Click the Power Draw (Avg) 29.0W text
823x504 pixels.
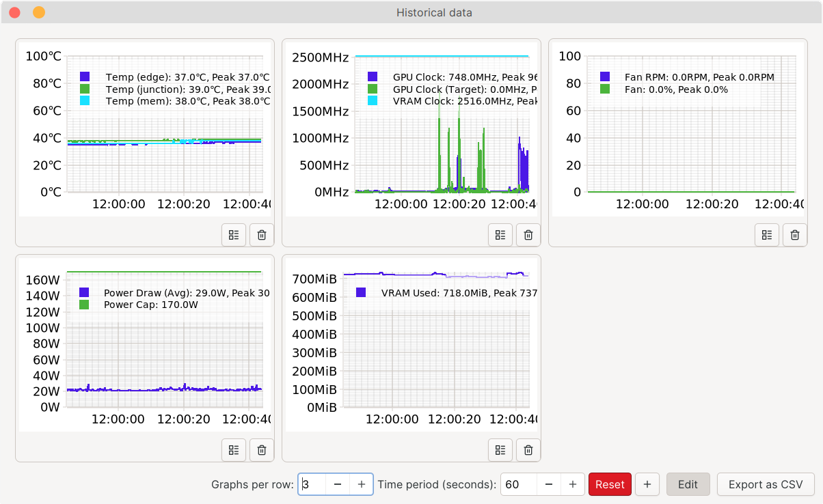pyautogui.click(x=187, y=293)
